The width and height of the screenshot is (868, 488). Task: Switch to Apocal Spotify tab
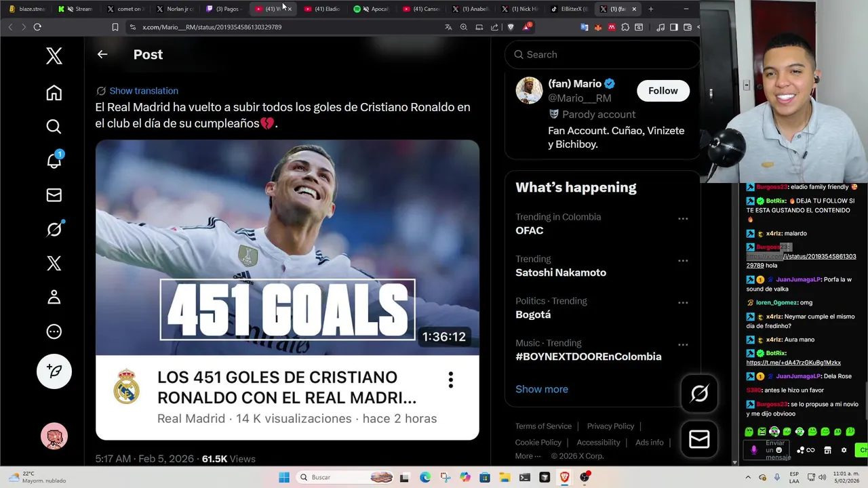coord(372,9)
